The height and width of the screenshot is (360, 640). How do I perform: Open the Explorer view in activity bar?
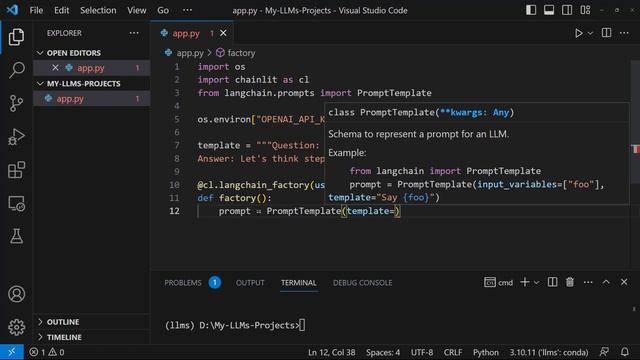[x=16, y=37]
